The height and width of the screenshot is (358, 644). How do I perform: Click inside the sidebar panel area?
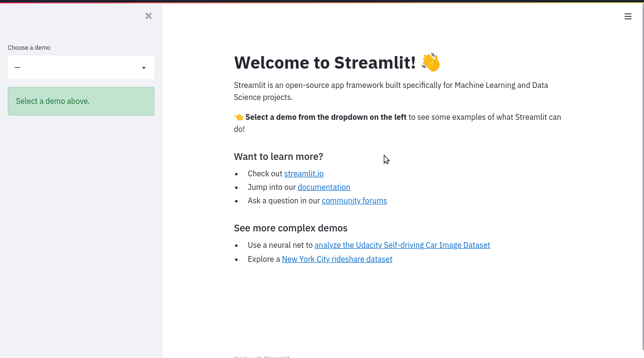click(x=81, y=217)
